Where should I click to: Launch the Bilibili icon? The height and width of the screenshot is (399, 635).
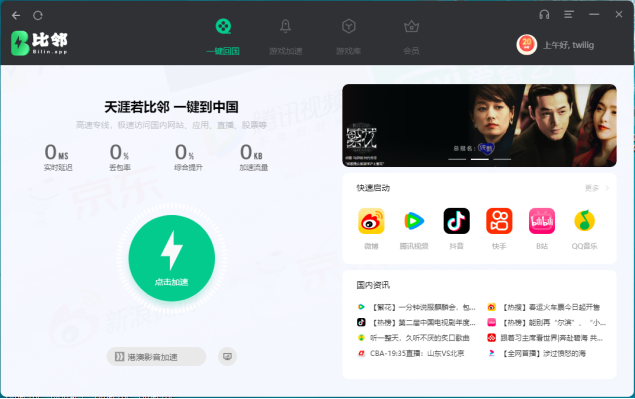click(542, 221)
